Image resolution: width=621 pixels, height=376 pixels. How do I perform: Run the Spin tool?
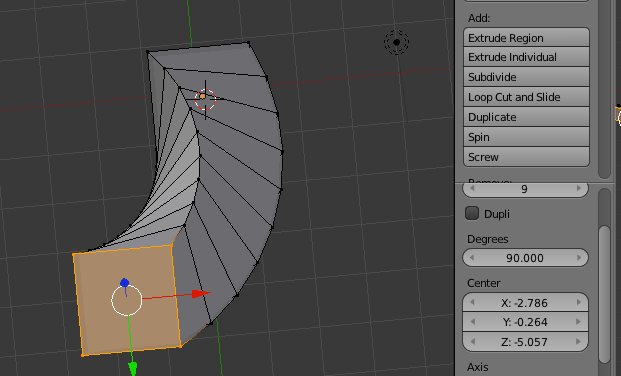point(526,137)
